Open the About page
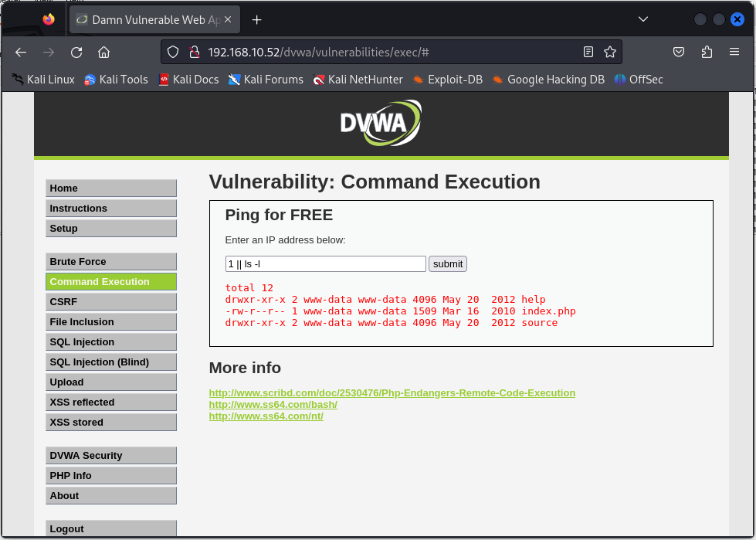The height and width of the screenshot is (540, 756). [111, 496]
